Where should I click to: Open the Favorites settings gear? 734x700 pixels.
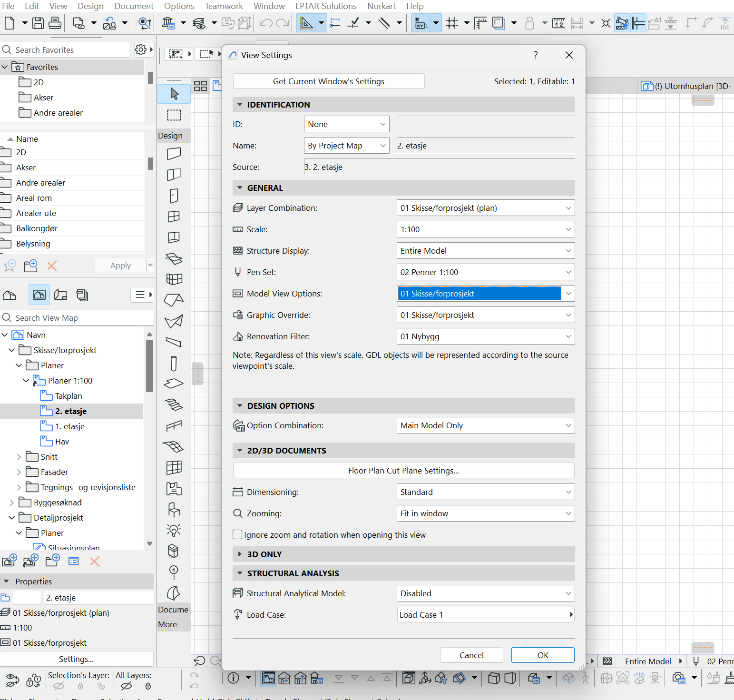pos(141,49)
